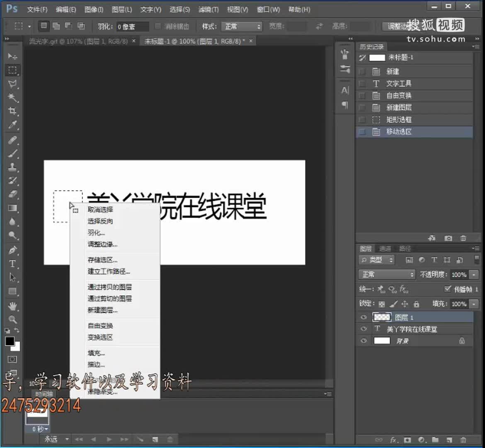Toggle visibility of 图层 1
This screenshot has height=448, width=485.
click(364, 317)
